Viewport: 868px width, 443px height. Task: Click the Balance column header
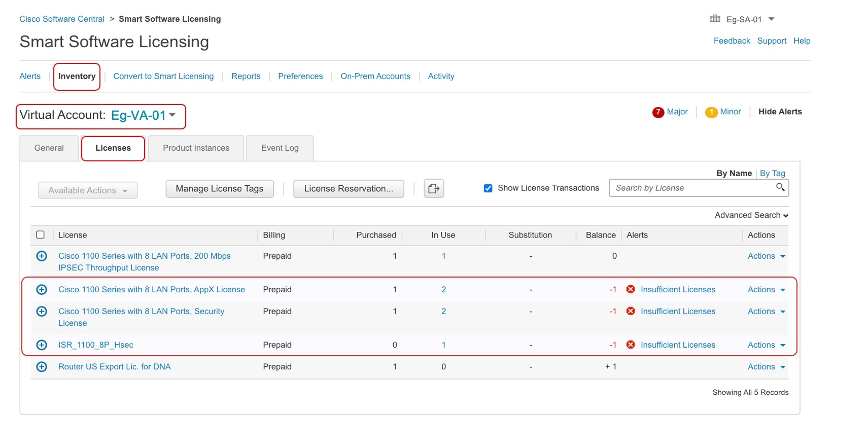tap(601, 235)
